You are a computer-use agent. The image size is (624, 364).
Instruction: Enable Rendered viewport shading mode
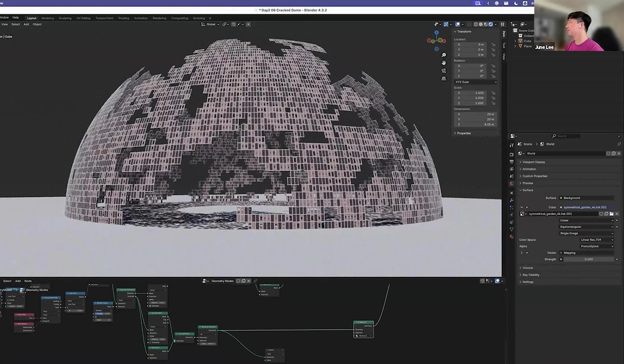pyautogui.click(x=491, y=24)
